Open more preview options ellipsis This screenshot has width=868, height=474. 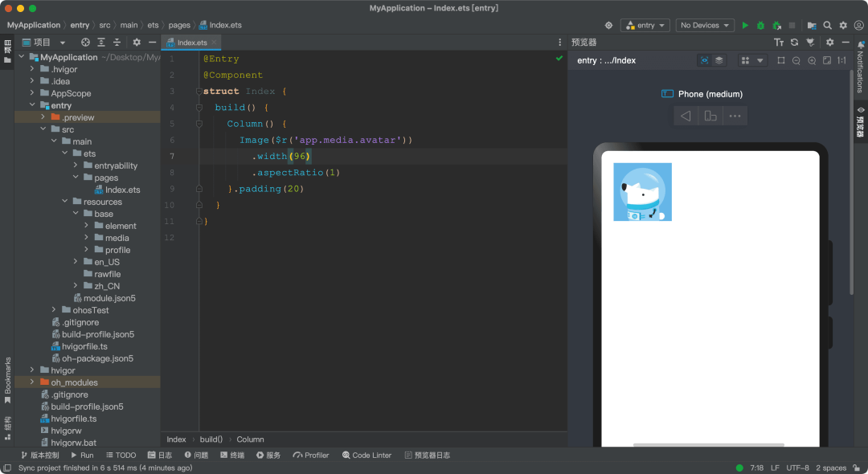(x=735, y=116)
